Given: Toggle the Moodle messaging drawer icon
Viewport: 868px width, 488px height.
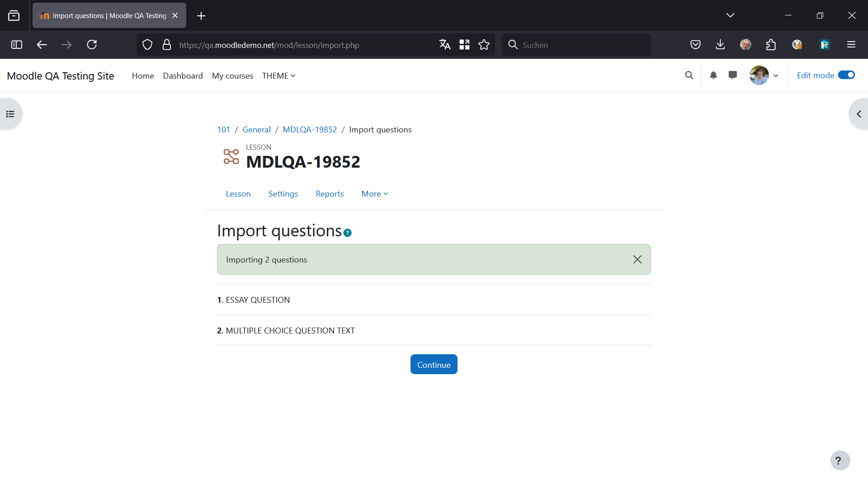Looking at the screenshot, I should tap(733, 75).
